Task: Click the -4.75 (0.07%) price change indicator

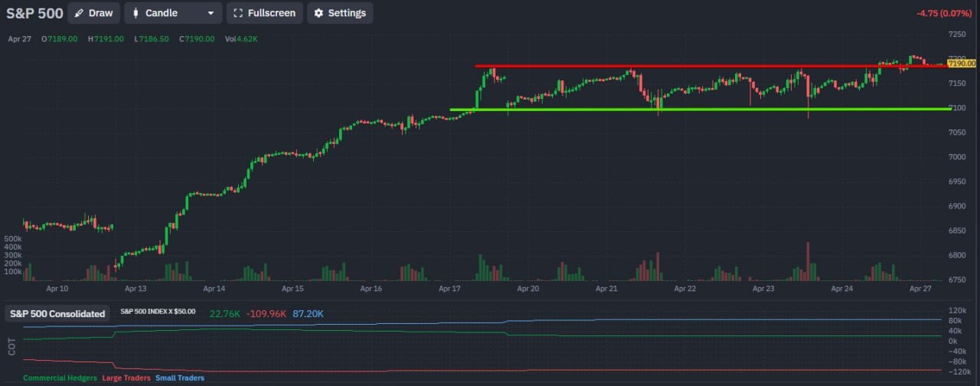Action: pyautogui.click(x=943, y=13)
